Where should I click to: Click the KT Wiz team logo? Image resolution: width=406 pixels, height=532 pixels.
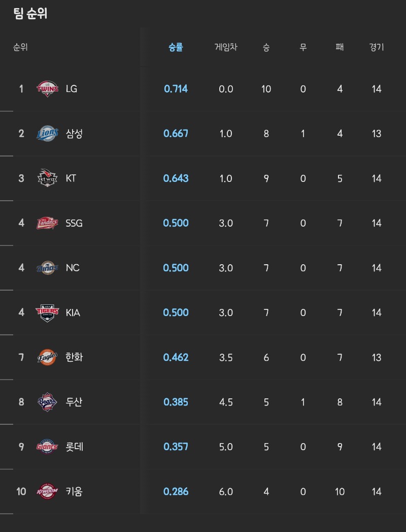48,178
